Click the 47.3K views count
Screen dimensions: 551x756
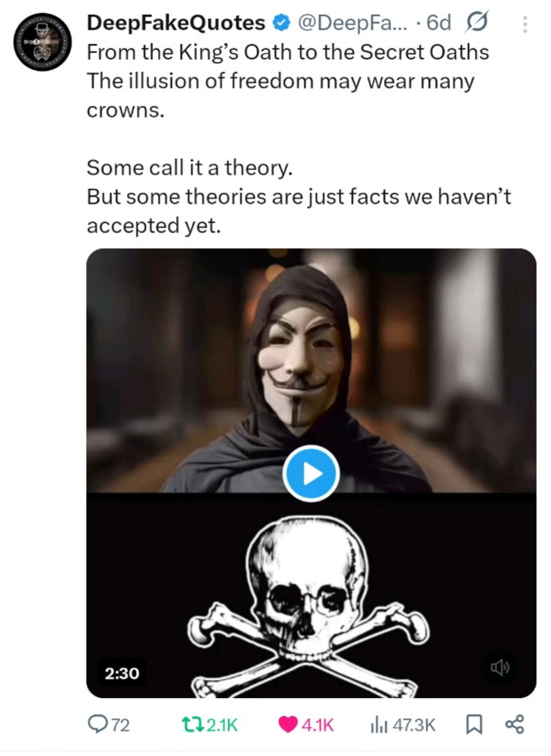414,725
